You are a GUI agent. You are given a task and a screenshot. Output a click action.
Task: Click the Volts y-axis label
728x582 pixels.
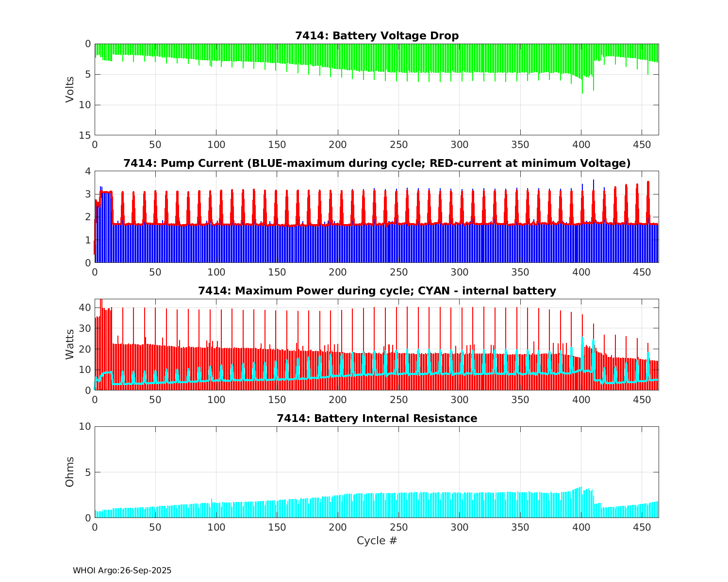(70, 89)
